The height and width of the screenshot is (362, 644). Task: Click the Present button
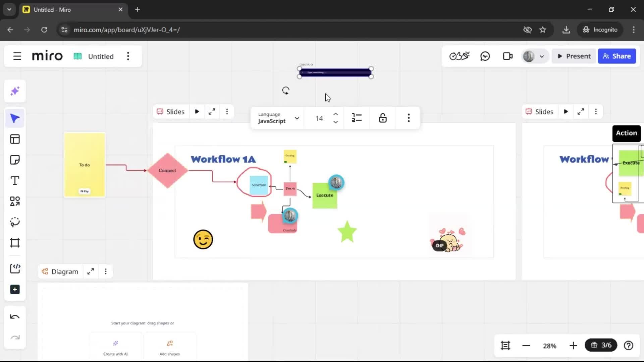click(x=574, y=56)
